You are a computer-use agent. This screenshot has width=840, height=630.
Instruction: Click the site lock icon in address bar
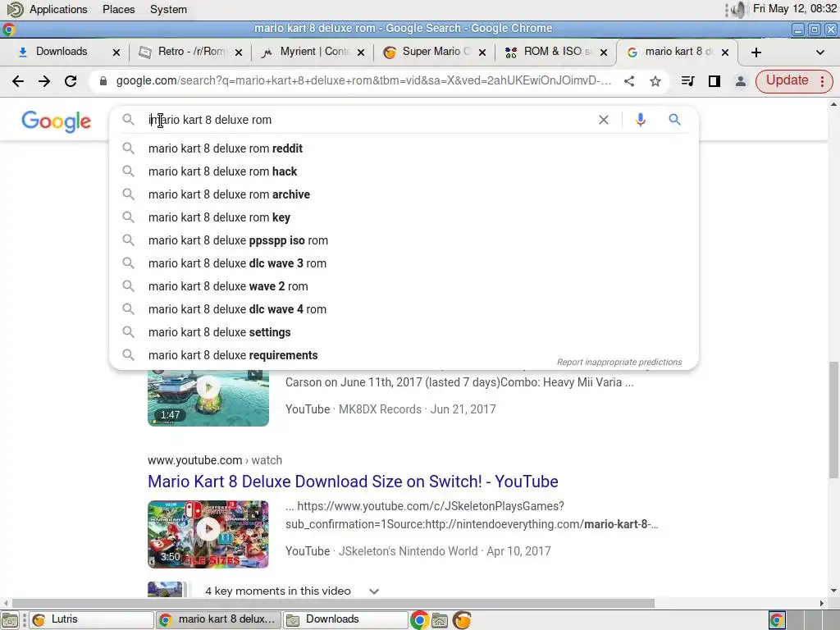(103, 81)
